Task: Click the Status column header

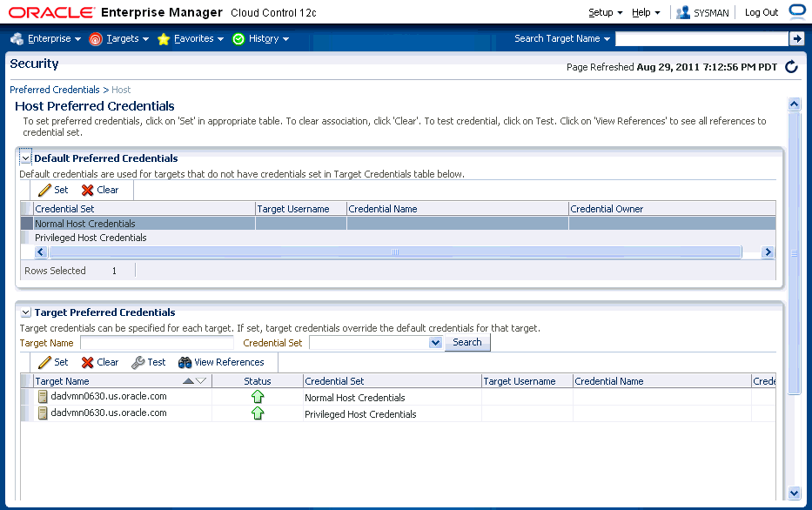Action: (258, 381)
